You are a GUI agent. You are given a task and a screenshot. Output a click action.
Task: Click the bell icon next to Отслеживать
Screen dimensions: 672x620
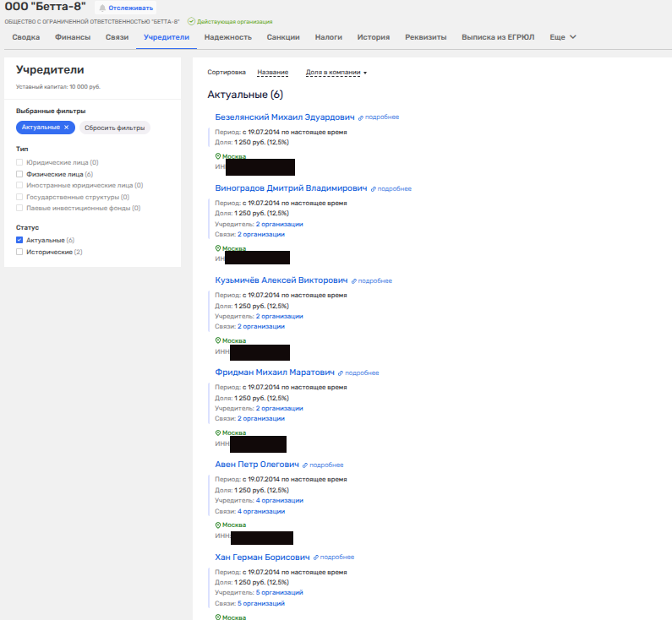coord(103,8)
